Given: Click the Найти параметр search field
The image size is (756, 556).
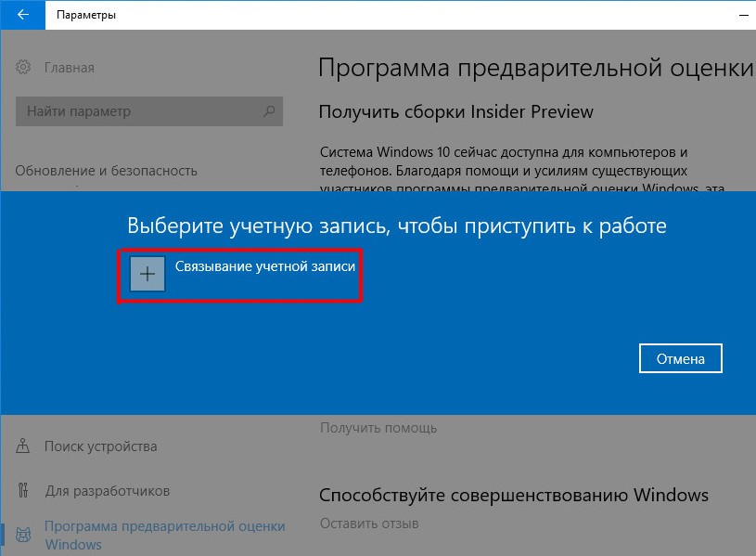Looking at the screenshot, I should [x=149, y=111].
